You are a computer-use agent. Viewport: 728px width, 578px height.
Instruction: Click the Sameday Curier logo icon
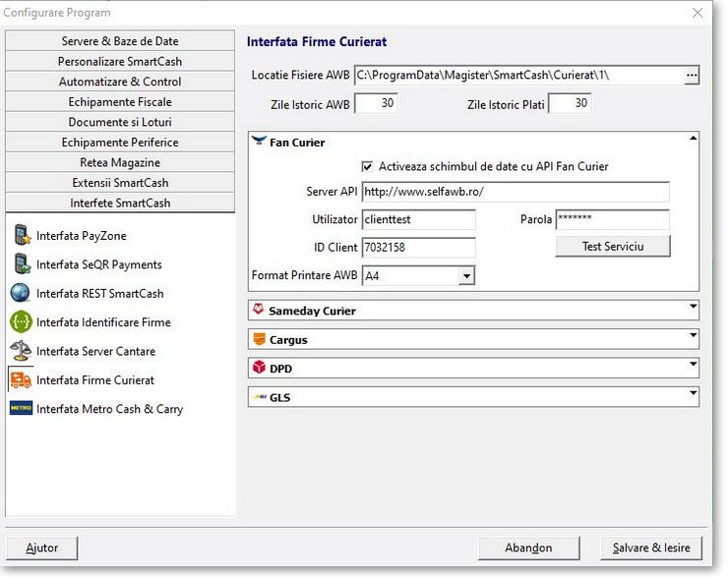coord(258,310)
